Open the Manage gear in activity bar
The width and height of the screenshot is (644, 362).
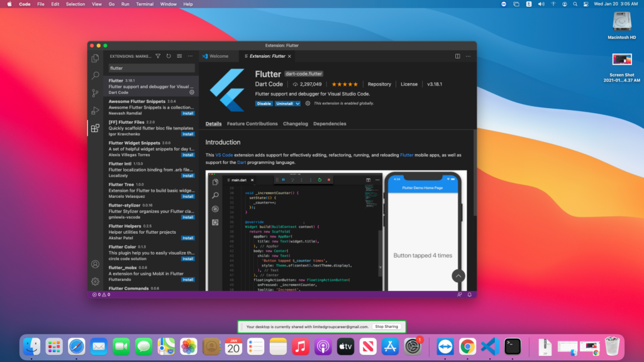click(96, 282)
